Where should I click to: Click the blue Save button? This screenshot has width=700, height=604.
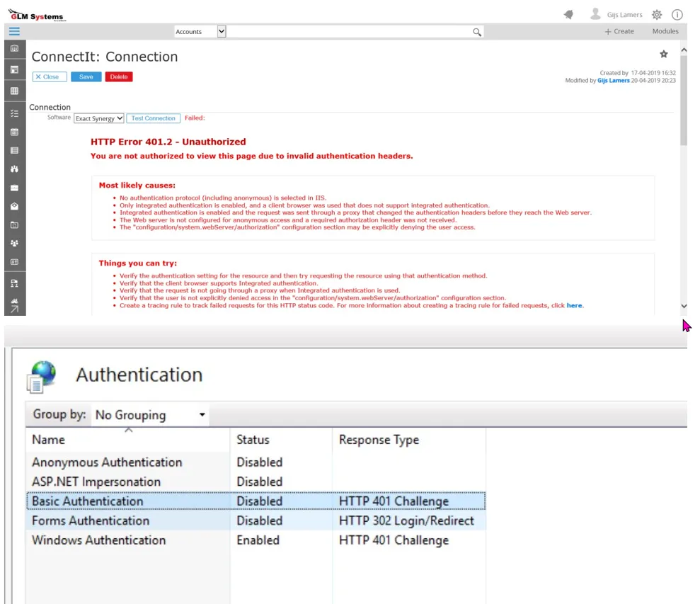click(x=86, y=76)
